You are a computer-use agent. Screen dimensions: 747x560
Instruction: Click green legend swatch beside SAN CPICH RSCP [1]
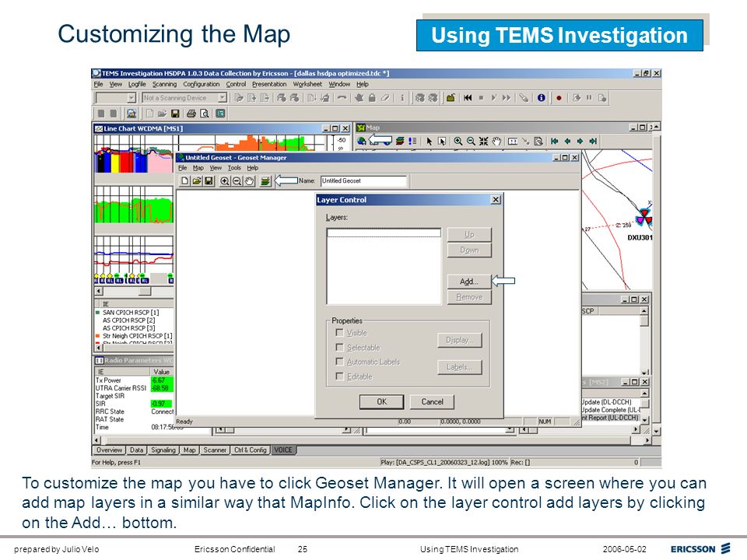coord(98,313)
